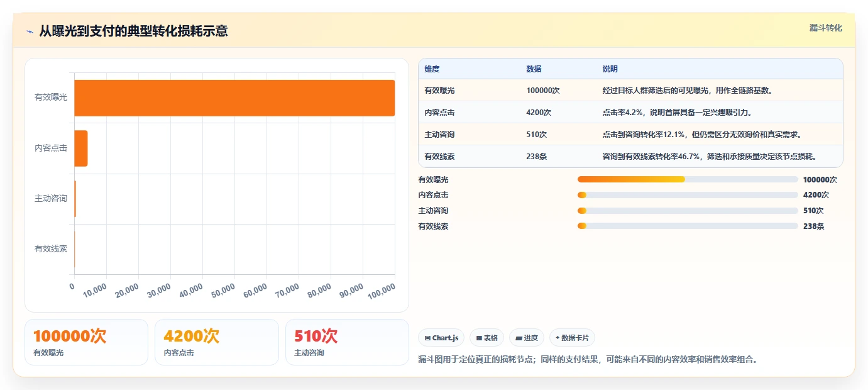Viewport: 868px width, 390px height.
Task: Click the 4200次 cell in the table
Action: 539,112
